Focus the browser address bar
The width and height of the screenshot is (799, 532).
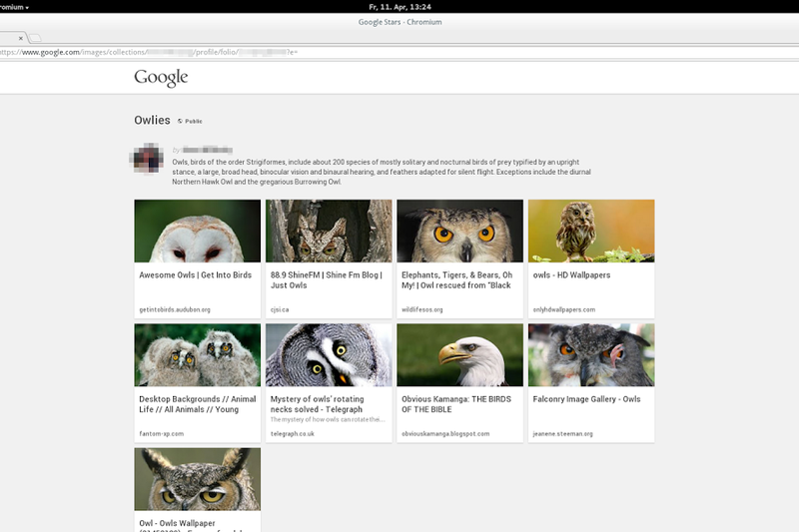pos(300,52)
